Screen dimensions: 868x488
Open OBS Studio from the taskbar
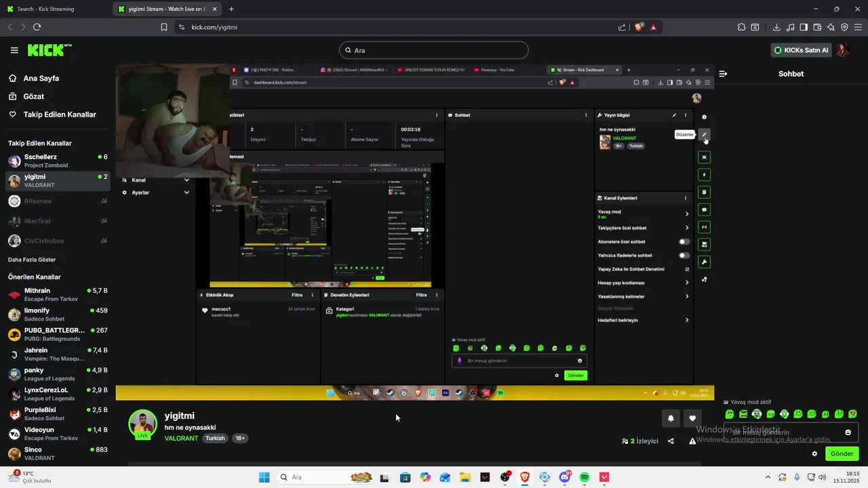point(505,477)
